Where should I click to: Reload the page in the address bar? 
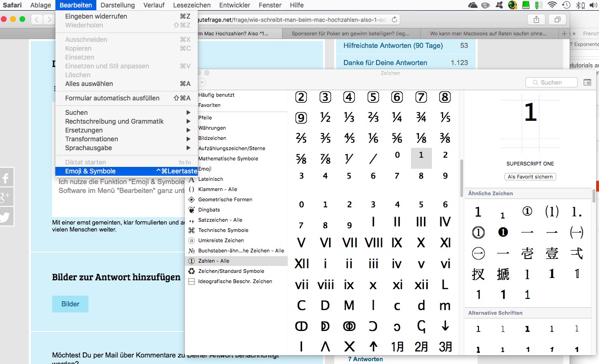point(395,20)
